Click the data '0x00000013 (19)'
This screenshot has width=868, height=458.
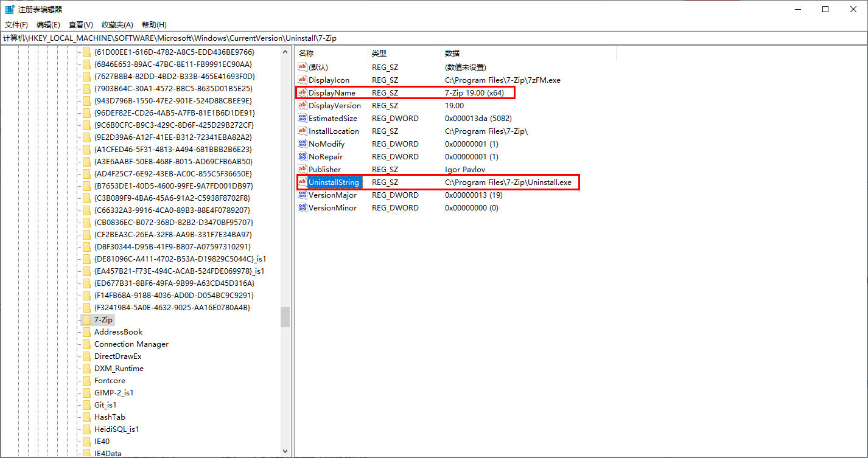click(474, 195)
